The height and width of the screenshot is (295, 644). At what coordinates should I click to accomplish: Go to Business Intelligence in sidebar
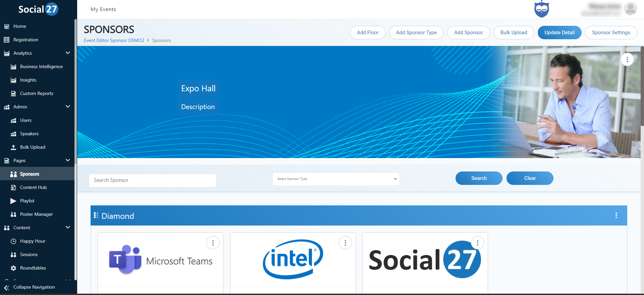(41, 66)
